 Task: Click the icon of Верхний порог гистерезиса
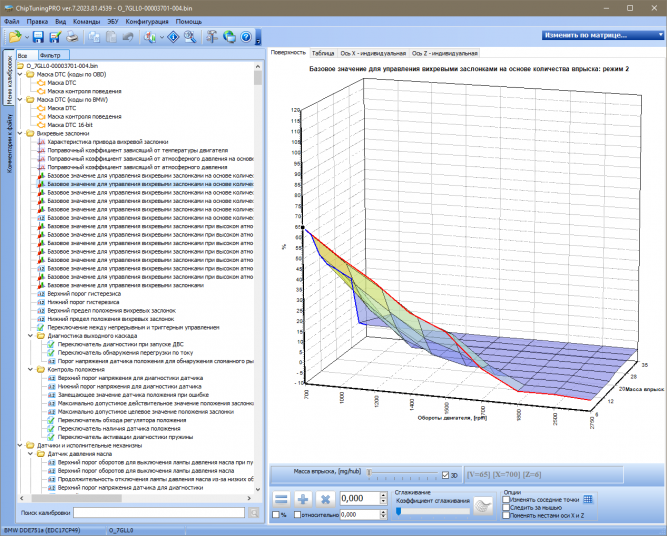point(41,294)
